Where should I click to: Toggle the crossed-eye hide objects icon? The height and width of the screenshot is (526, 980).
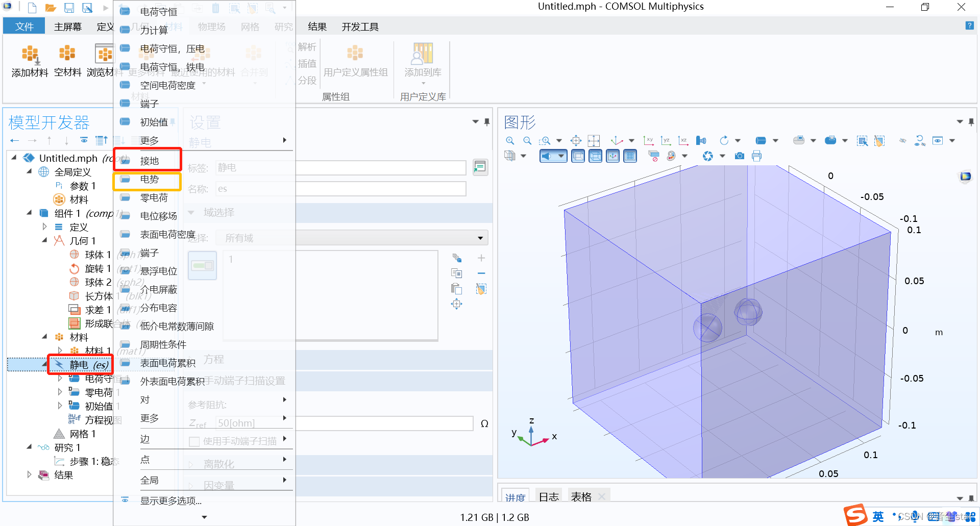click(x=902, y=141)
